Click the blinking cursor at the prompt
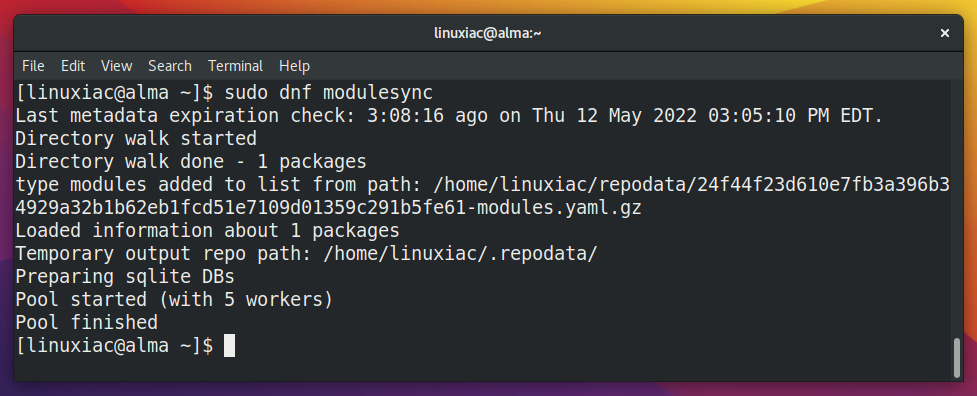The height and width of the screenshot is (396, 977). (229, 346)
